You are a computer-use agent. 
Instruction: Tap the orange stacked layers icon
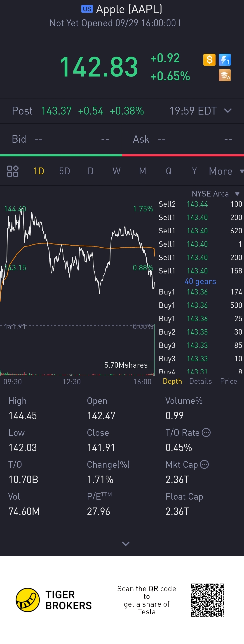tap(225, 75)
